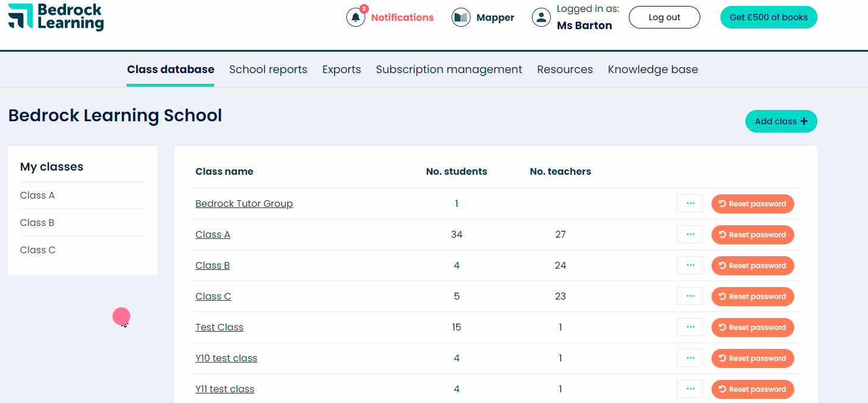Reset password for Y11 test class
The image size is (868, 403).
[x=753, y=389]
